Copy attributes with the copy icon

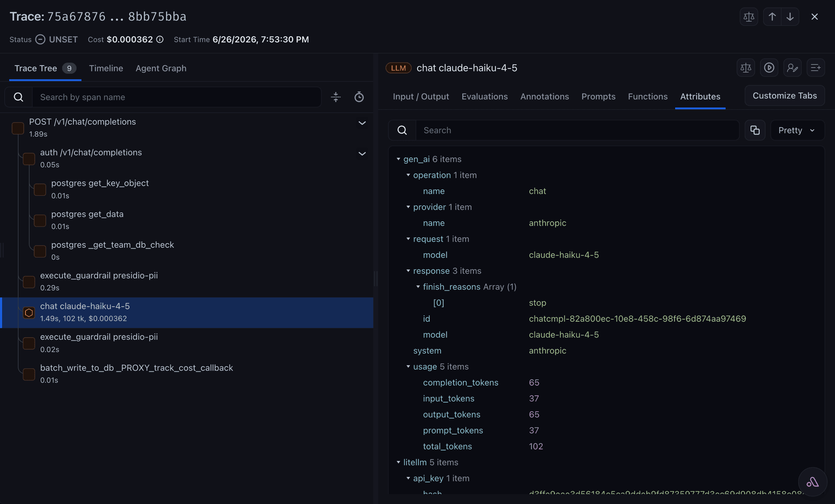pyautogui.click(x=755, y=130)
